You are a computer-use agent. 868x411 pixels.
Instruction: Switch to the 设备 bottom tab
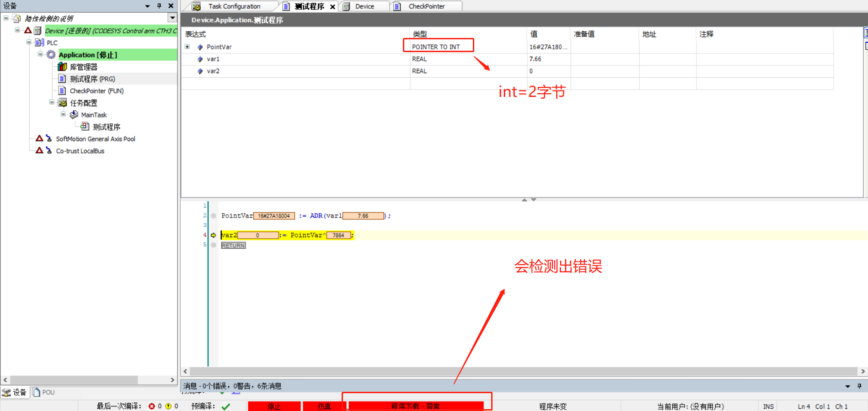pyautogui.click(x=15, y=392)
